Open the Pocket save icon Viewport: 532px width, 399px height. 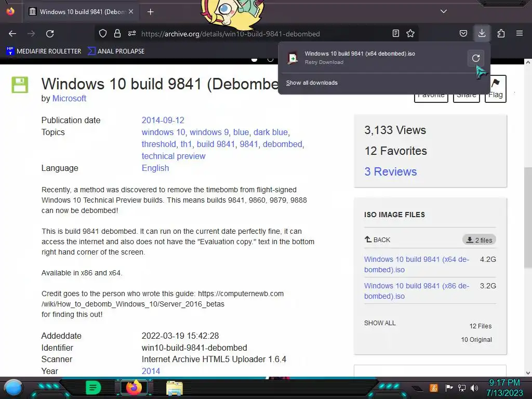pos(463,34)
